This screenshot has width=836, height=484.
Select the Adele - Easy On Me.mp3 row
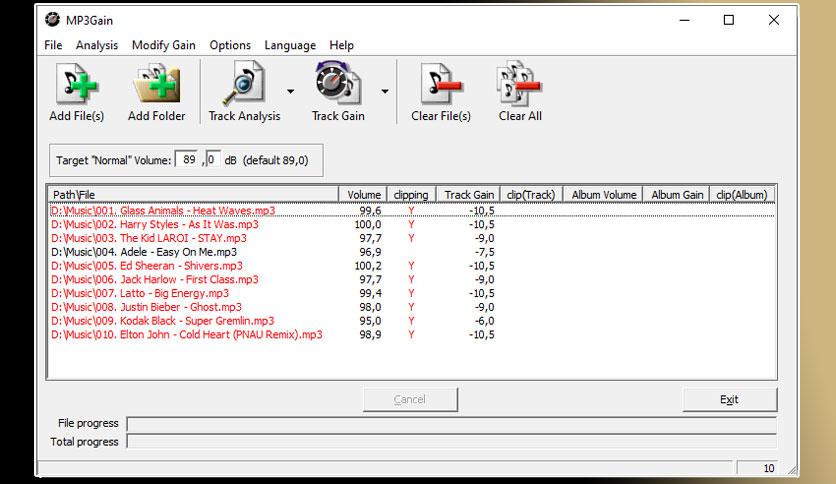(x=412, y=252)
